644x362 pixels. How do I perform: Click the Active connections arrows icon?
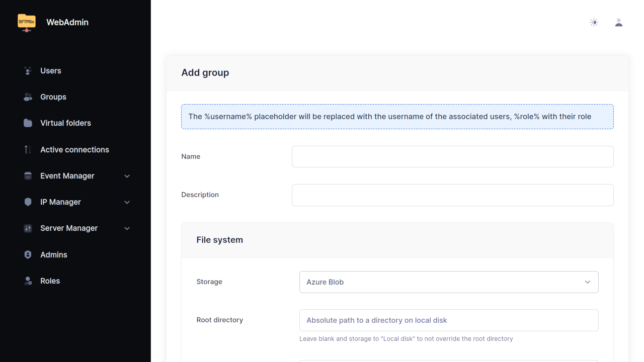click(x=28, y=150)
